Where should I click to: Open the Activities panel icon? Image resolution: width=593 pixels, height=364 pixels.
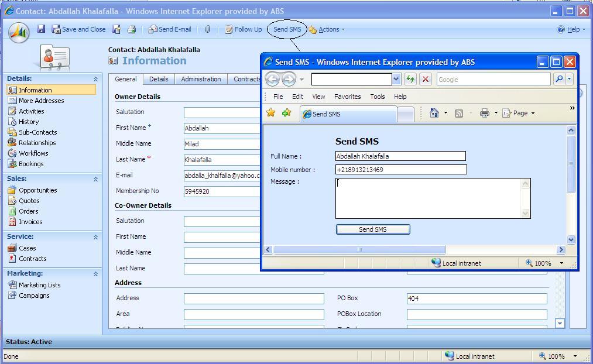pos(13,111)
